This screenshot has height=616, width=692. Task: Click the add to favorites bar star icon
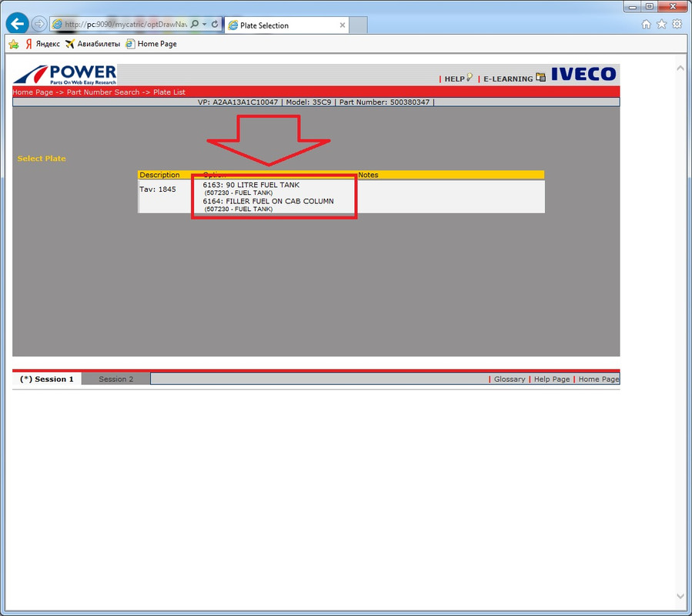(14, 44)
